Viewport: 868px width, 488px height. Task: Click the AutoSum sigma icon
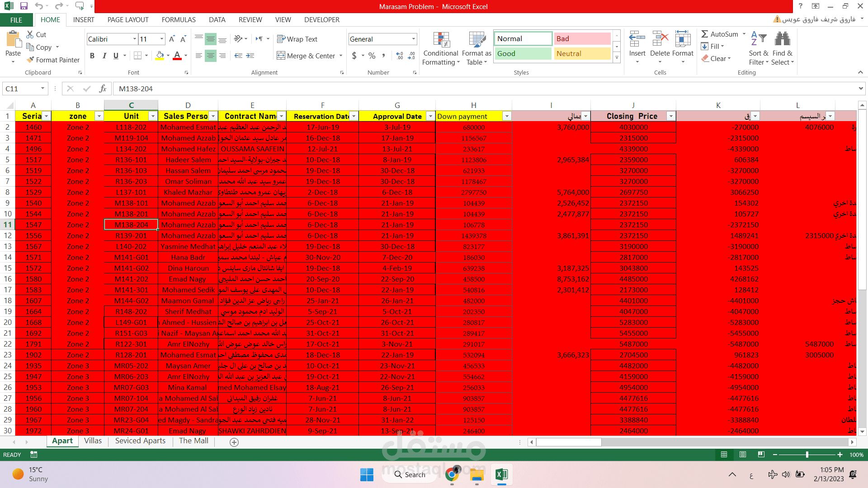[704, 34]
